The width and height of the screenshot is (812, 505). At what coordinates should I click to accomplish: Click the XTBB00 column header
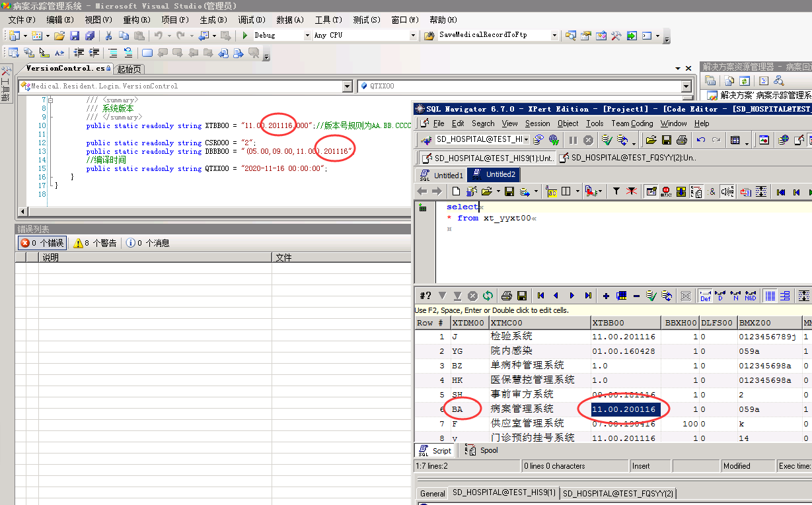(x=626, y=323)
